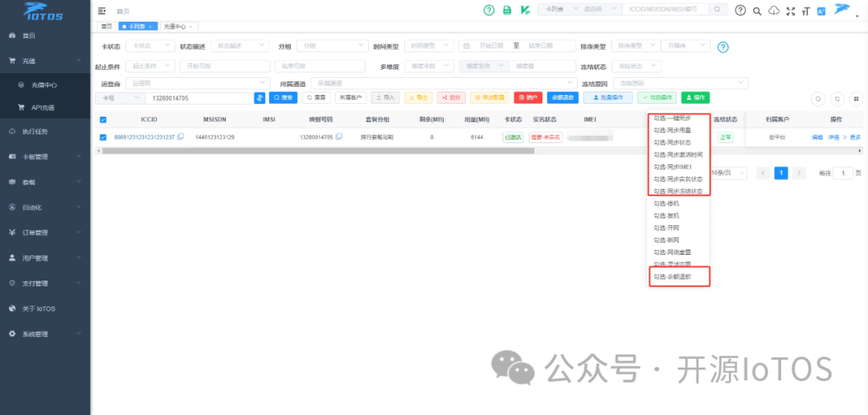
Task: Click the red 销户 button
Action: click(x=528, y=97)
